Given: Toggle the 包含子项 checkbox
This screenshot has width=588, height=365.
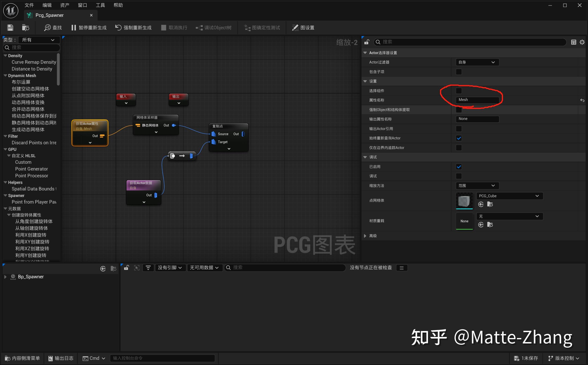Looking at the screenshot, I should 459,72.
